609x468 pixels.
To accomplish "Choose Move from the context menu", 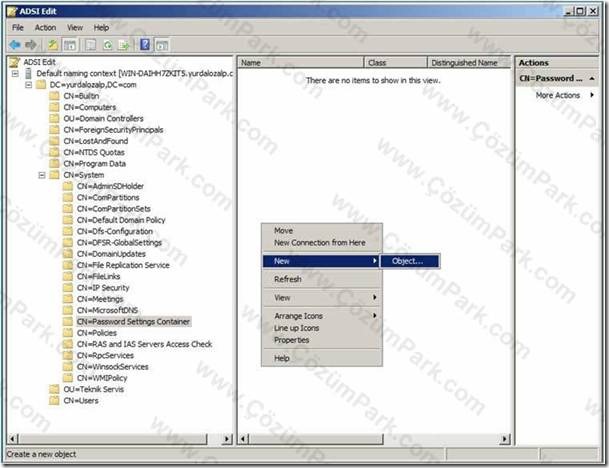I will (x=322, y=230).
